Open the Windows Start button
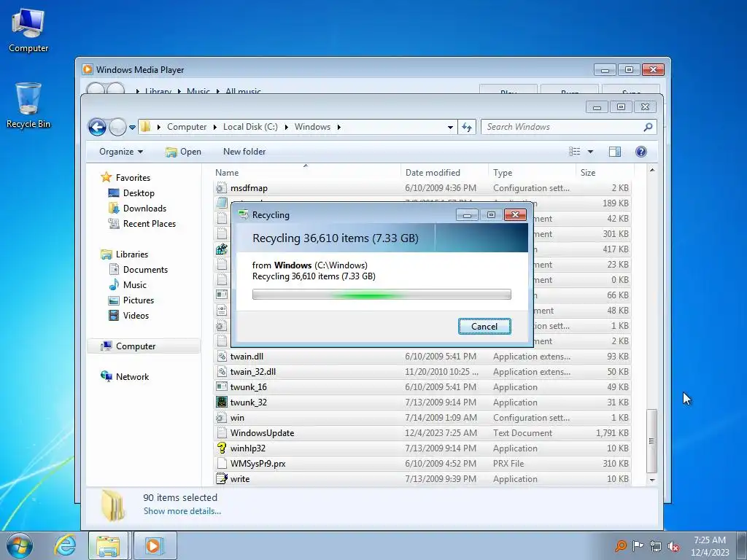Image resolution: width=747 pixels, height=560 pixels. (20, 545)
